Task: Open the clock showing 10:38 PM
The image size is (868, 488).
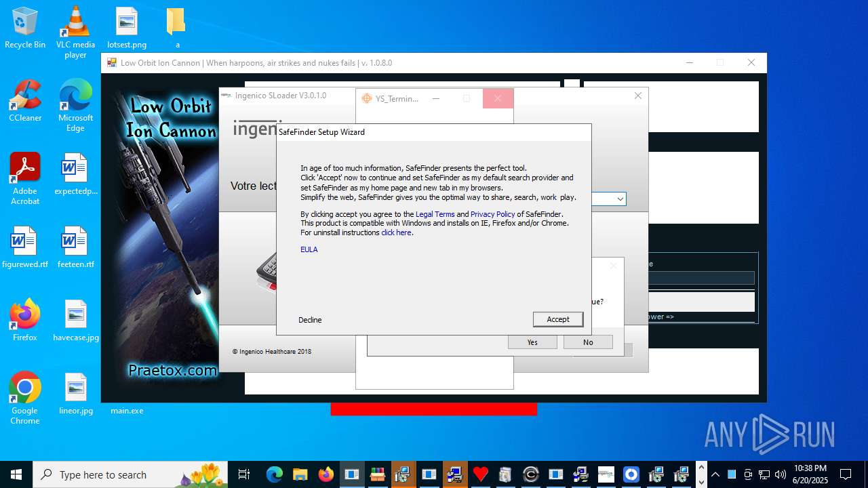Action: coord(811,474)
